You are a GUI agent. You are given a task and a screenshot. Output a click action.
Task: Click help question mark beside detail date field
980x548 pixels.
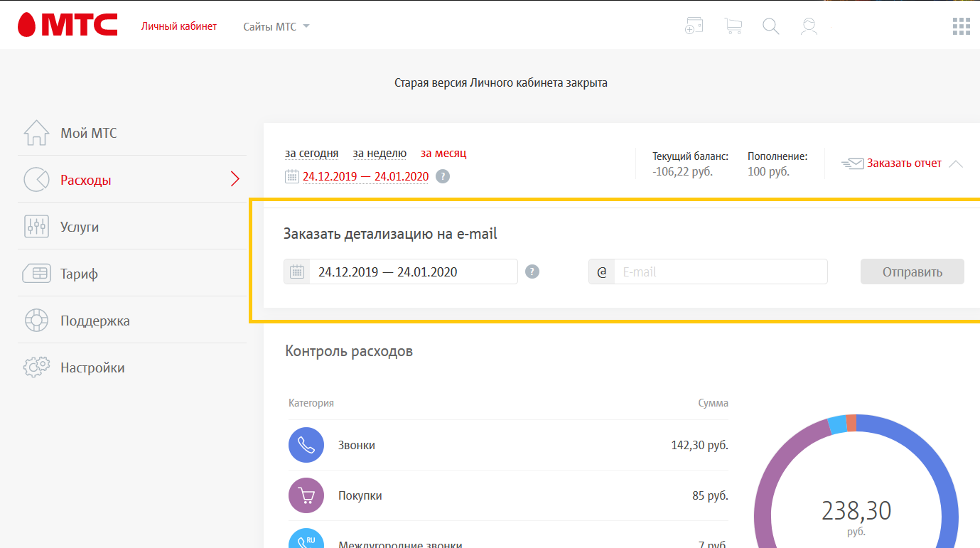[532, 272]
